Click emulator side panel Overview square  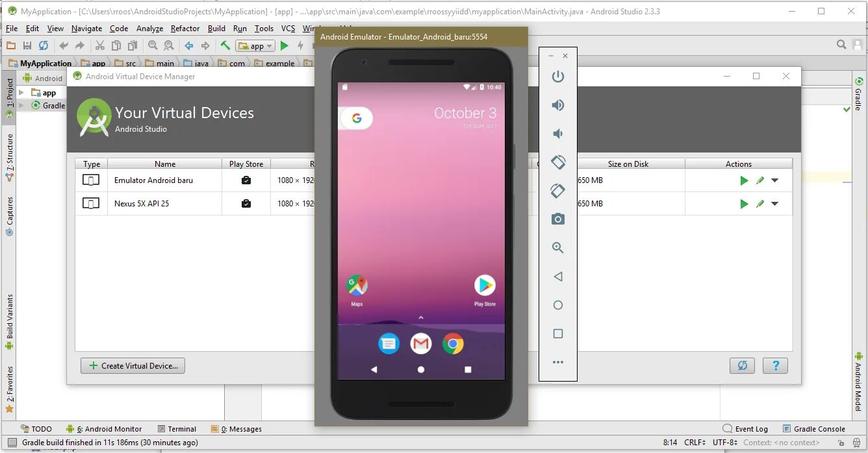(558, 334)
